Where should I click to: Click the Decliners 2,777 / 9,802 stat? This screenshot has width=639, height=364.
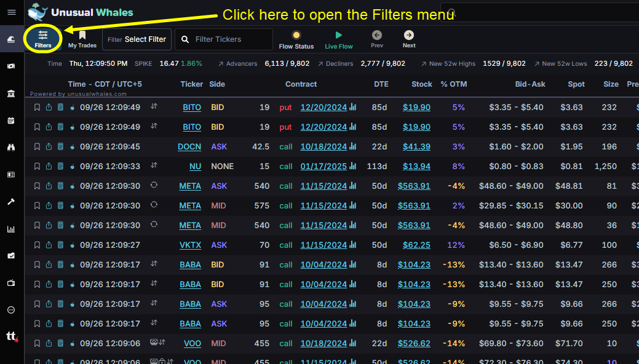tap(362, 63)
